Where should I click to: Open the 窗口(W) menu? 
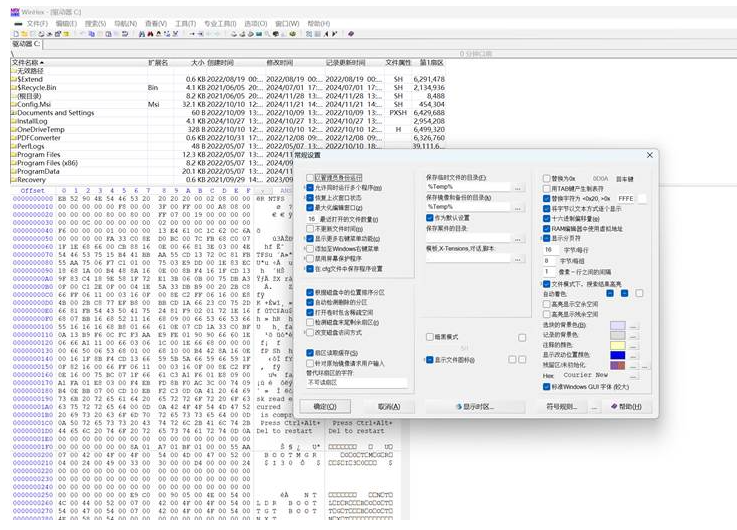tap(287, 23)
